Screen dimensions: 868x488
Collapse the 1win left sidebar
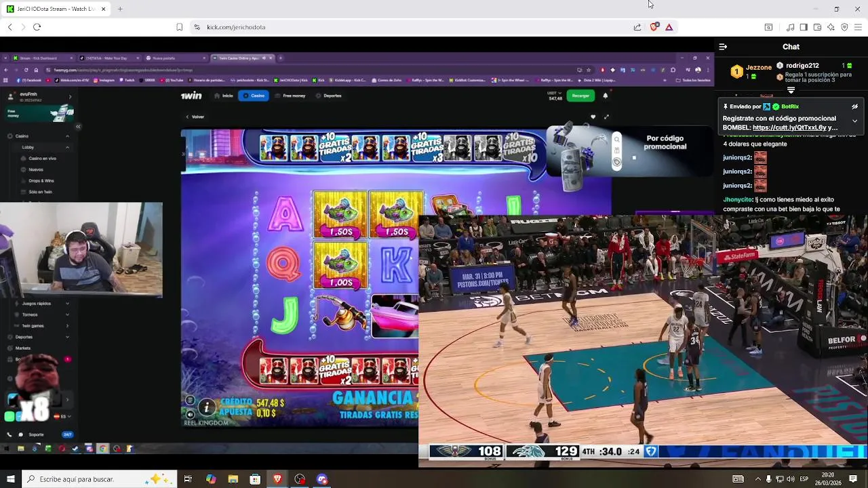click(78, 126)
